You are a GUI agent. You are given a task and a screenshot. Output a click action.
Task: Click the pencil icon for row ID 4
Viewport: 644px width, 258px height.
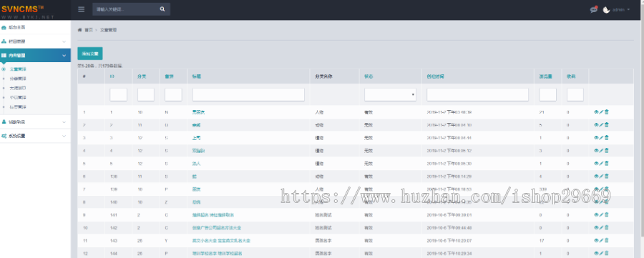pos(601,151)
